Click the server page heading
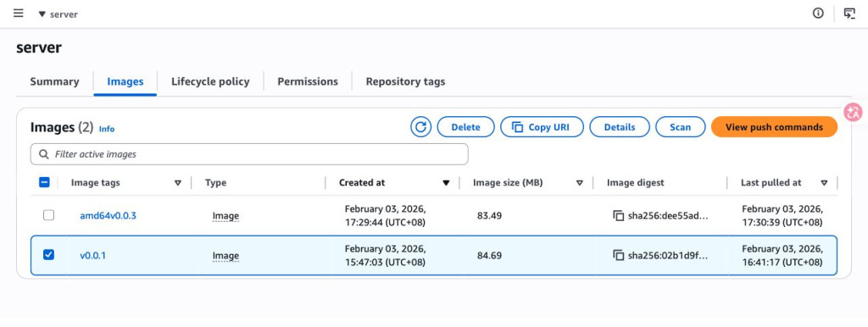The image size is (868, 327). [x=39, y=47]
